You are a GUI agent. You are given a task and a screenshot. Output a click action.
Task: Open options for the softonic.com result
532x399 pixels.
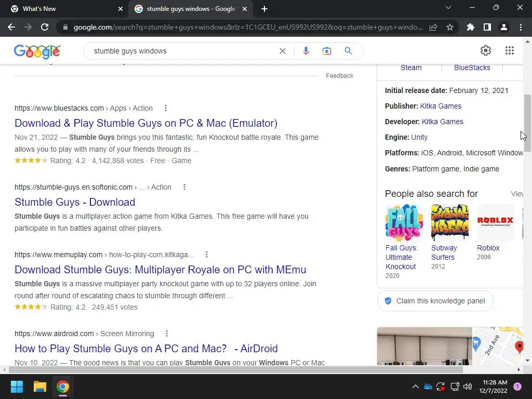pyautogui.click(x=184, y=187)
